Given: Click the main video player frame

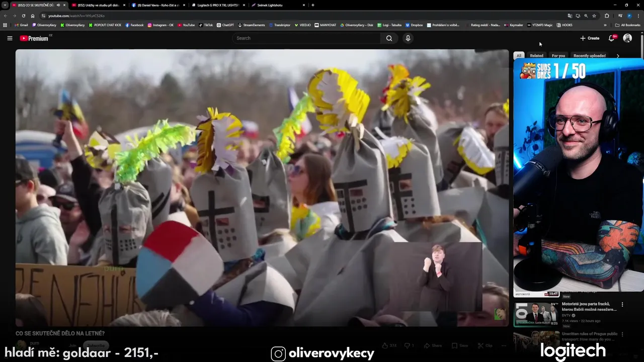Looking at the screenshot, I should point(262,188).
